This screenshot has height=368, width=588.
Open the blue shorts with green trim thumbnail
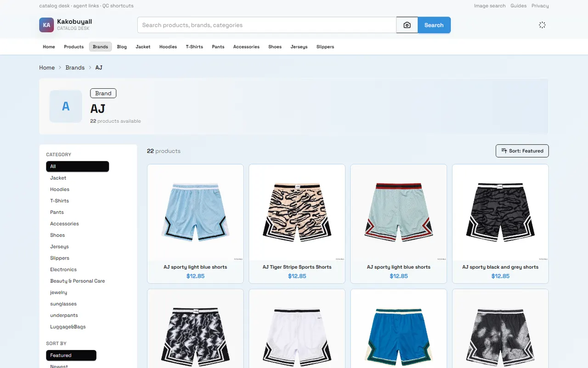click(x=399, y=329)
